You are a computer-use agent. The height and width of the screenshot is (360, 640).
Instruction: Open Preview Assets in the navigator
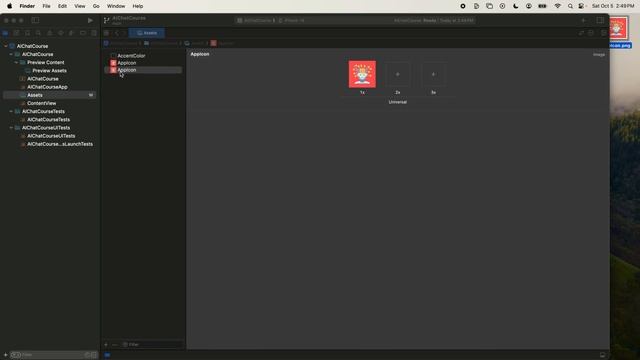coord(49,71)
